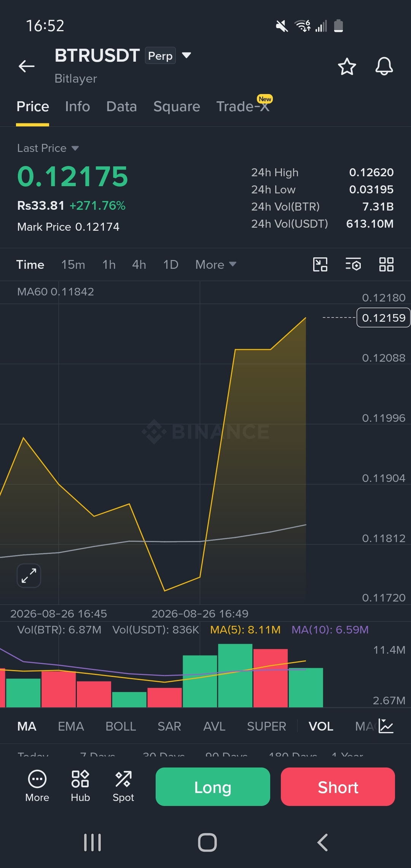Viewport: 411px width, 868px height.
Task: Select the 1D interval
Action: [170, 265]
